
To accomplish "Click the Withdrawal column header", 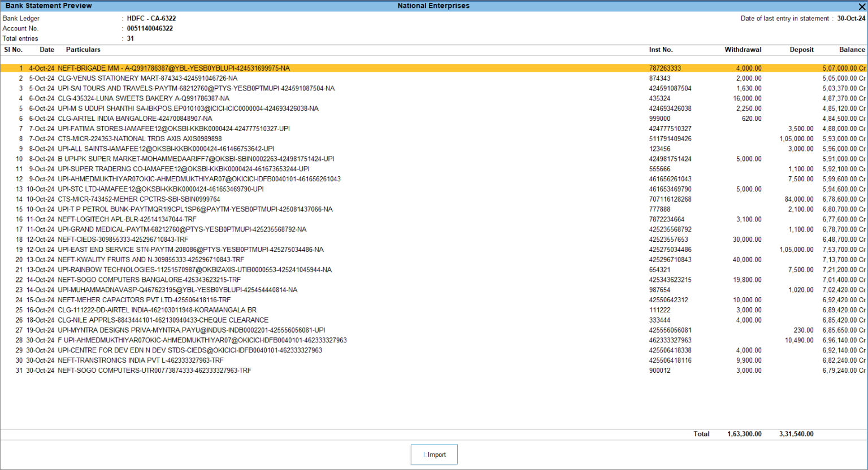I will (745, 50).
